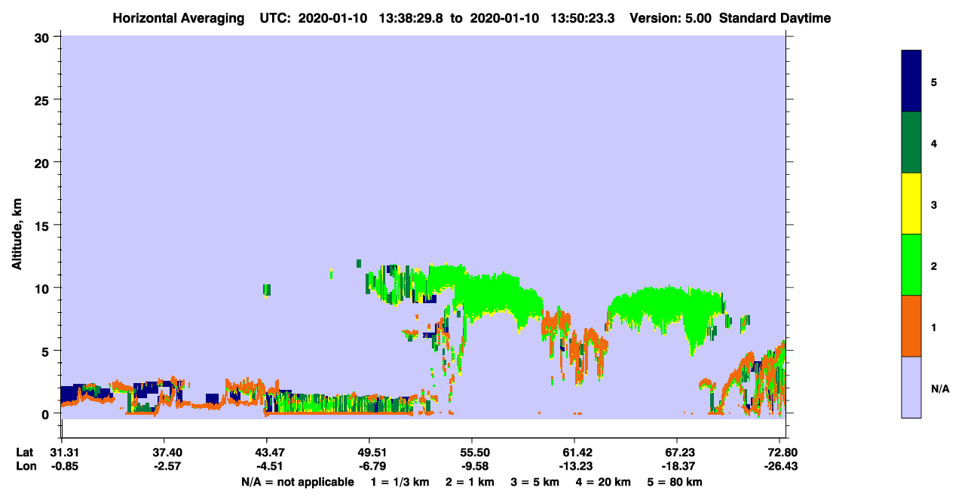Click the lavender N/A colorbar segment
980x503 pixels.
911,387
